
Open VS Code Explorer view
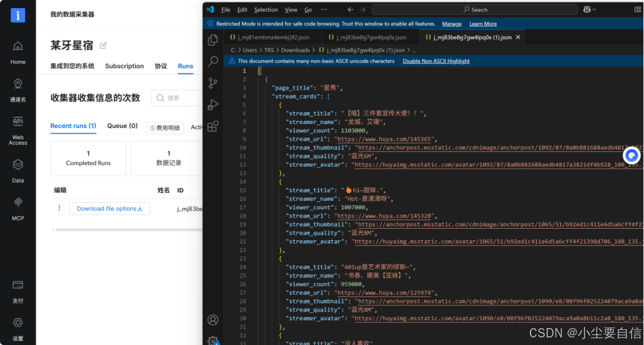(x=213, y=40)
